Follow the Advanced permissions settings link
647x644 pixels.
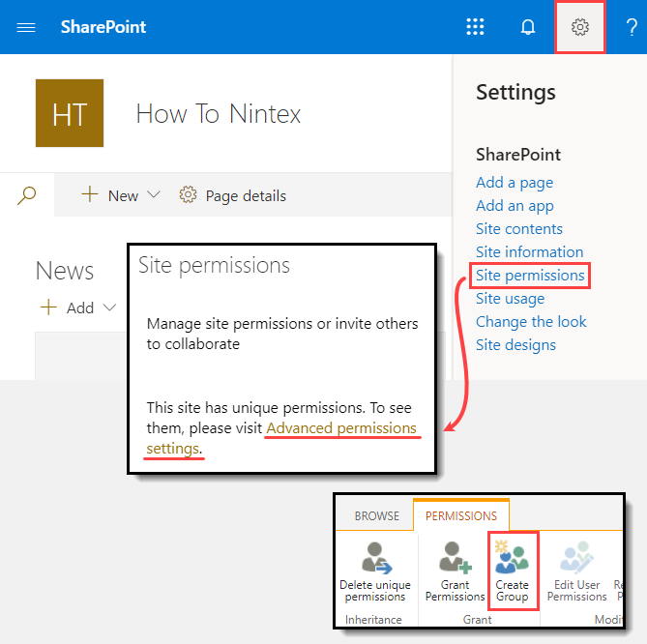[x=341, y=428]
